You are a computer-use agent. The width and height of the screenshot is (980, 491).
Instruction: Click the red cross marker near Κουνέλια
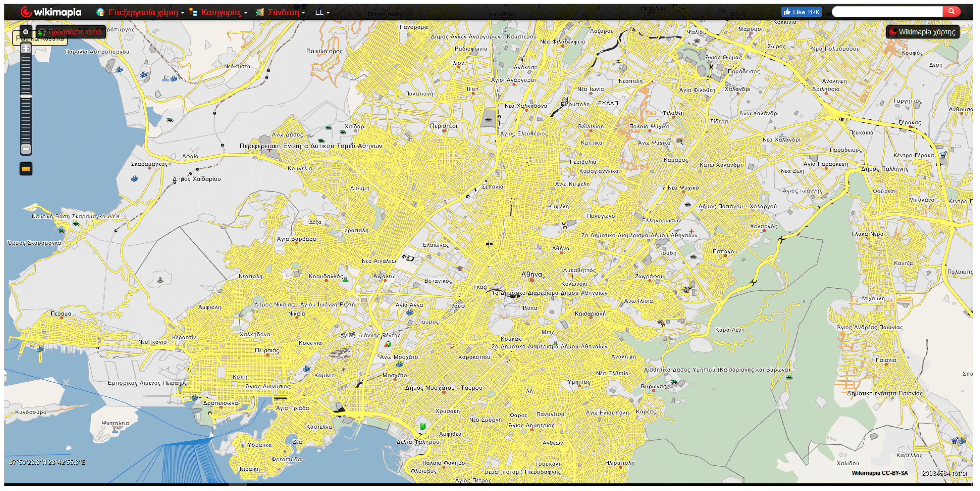point(269,149)
